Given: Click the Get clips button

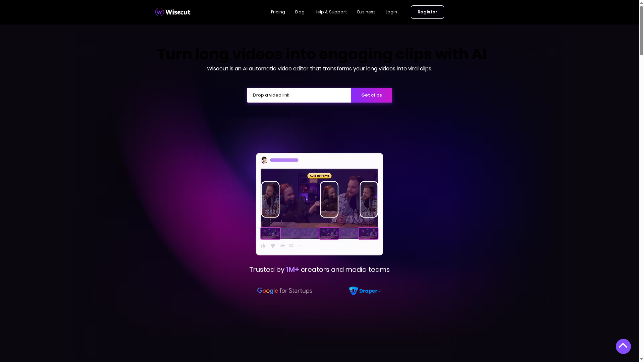Looking at the screenshot, I should [x=372, y=95].
